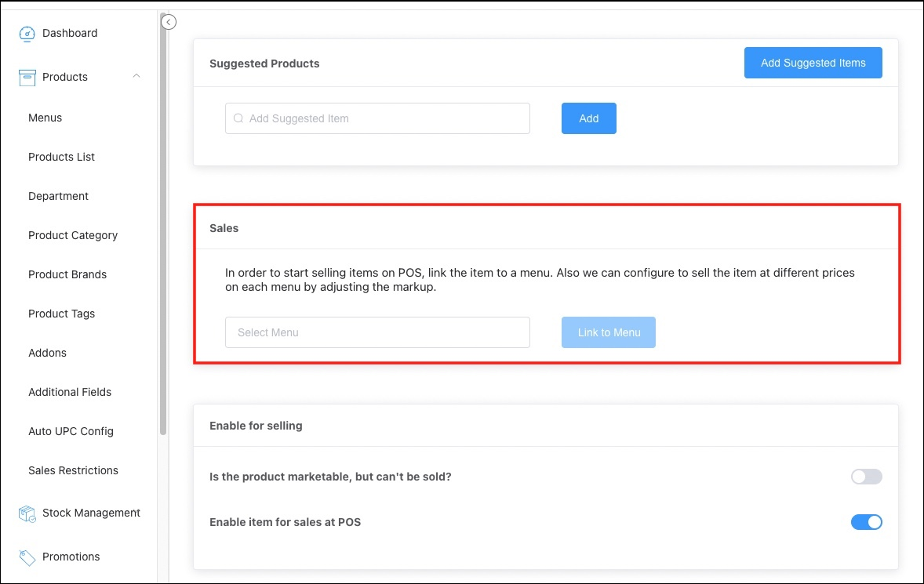
Task: Click the Link to Menu button
Action: click(x=608, y=332)
